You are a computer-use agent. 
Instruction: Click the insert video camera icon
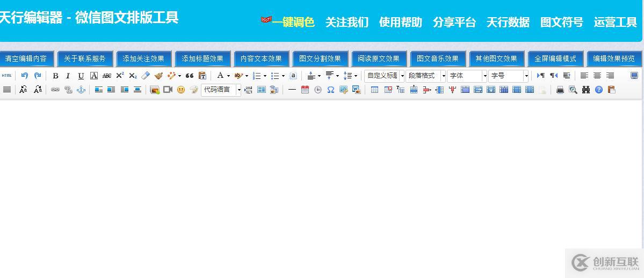pos(168,90)
